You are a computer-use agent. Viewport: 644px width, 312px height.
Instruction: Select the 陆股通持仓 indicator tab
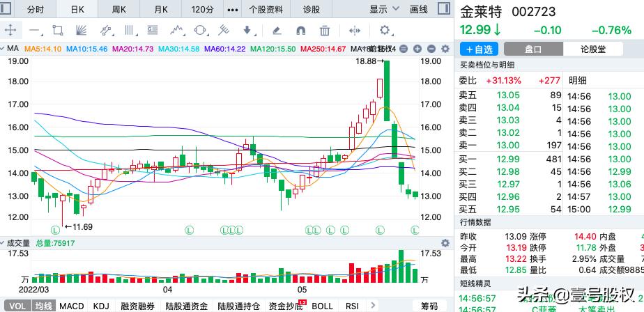(238, 306)
